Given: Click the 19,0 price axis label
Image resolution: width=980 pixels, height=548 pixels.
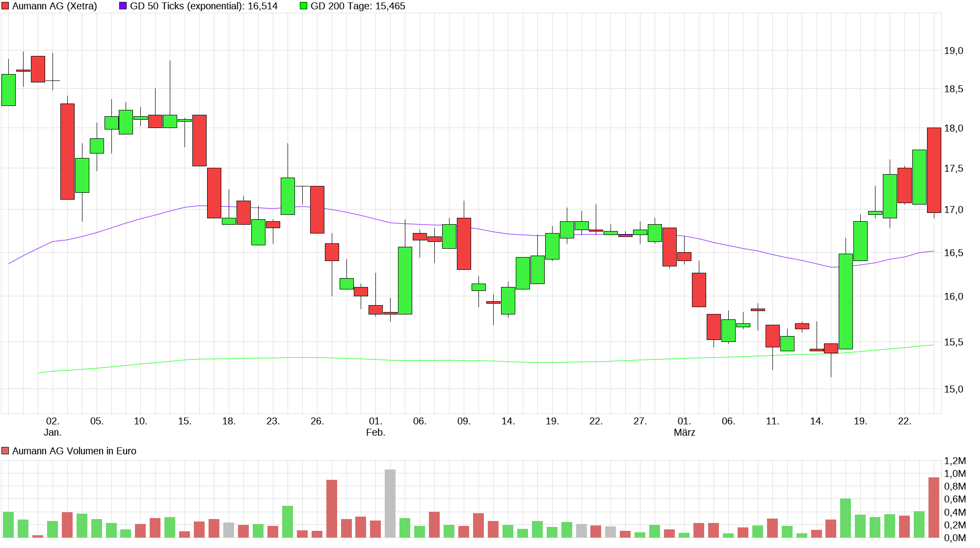Looking at the screenshot, I should 954,51.
